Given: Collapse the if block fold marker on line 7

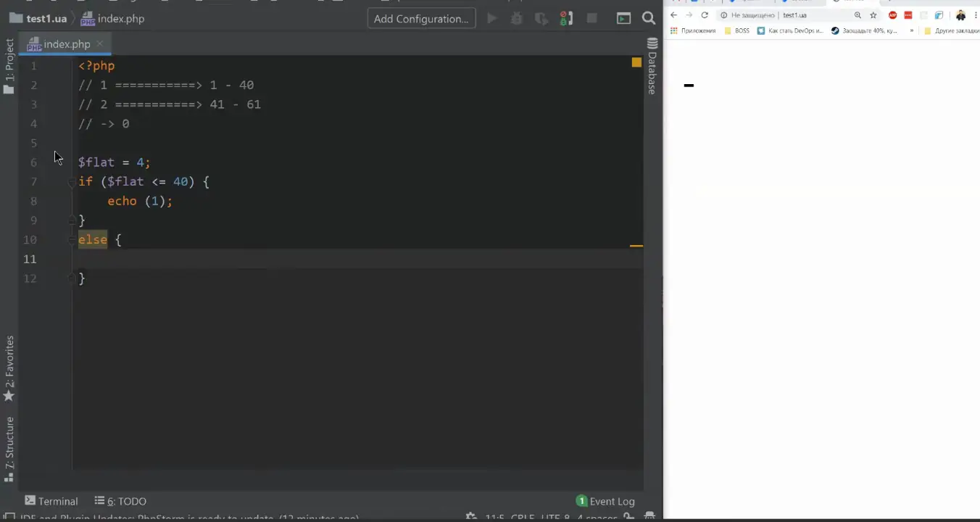Looking at the screenshot, I should click(x=72, y=182).
